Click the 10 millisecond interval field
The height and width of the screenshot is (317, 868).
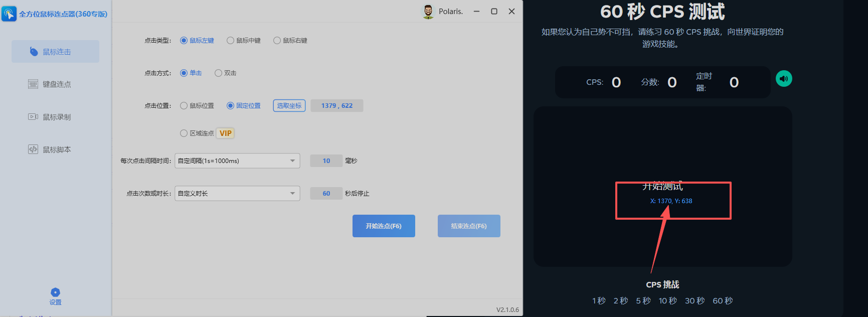[x=326, y=161]
